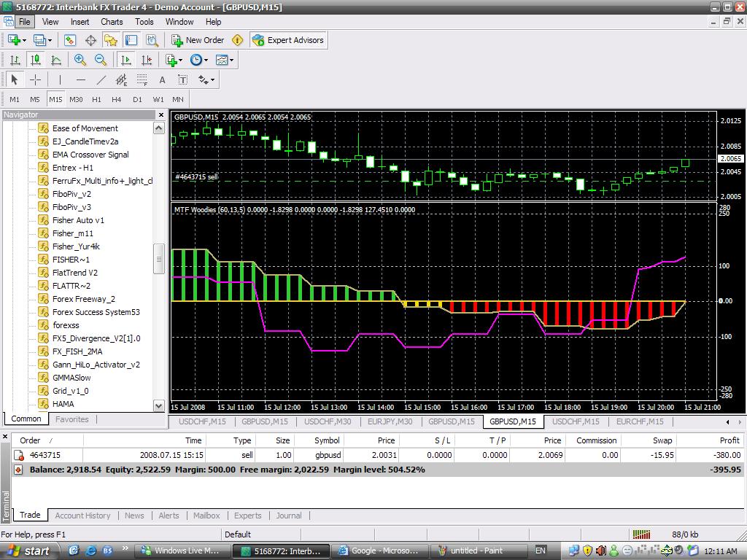Open the Profiles dropdown arrow

tap(50, 41)
